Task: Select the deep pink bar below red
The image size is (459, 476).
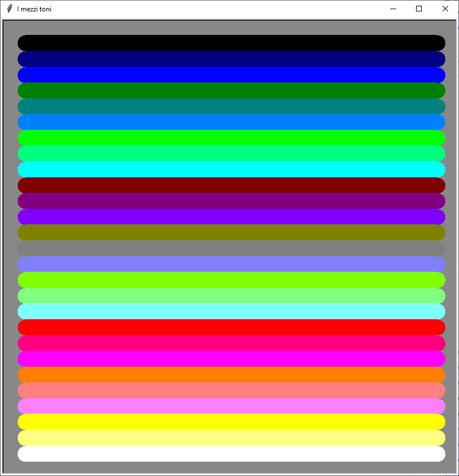Action: click(x=231, y=343)
